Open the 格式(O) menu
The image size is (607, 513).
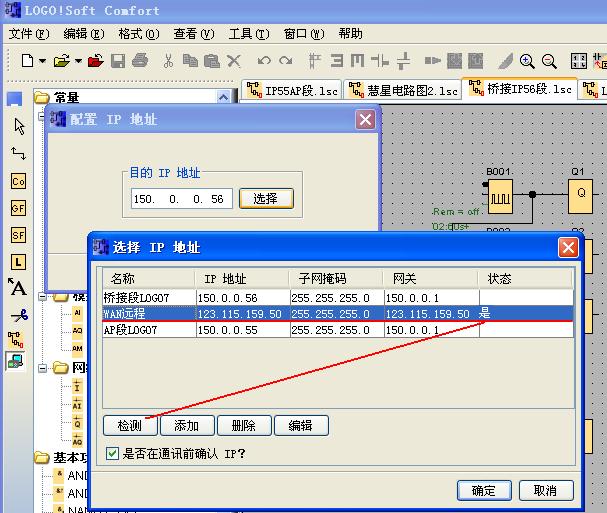coord(139,34)
